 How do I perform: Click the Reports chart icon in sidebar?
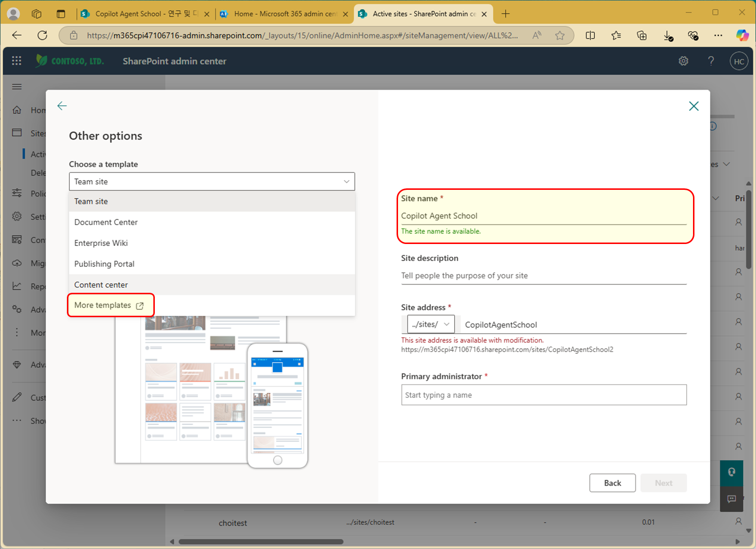(17, 286)
